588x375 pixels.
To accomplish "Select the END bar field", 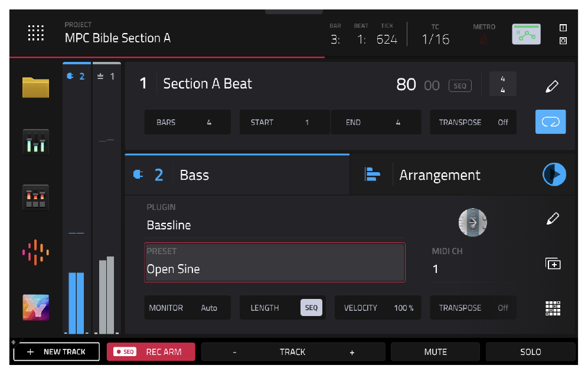I will (375, 122).
